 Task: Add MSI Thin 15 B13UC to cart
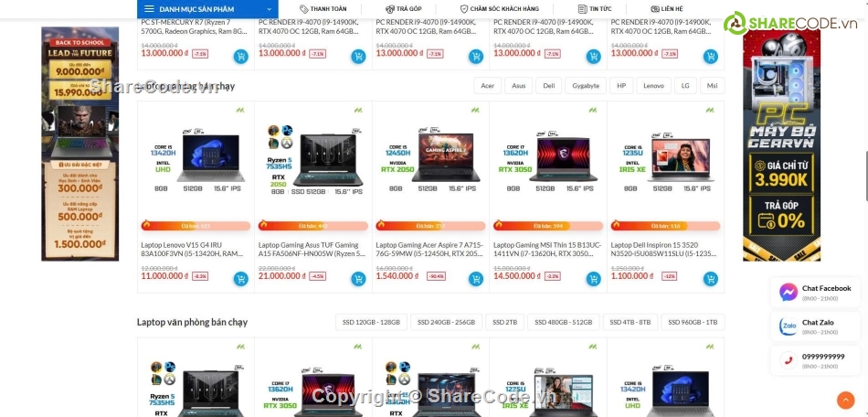click(x=593, y=279)
